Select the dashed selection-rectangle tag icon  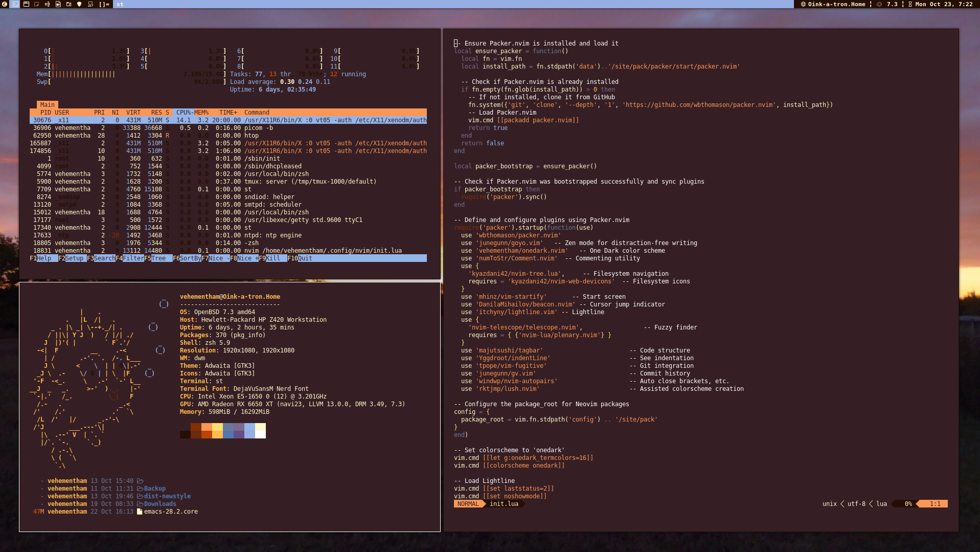click(x=36, y=4)
